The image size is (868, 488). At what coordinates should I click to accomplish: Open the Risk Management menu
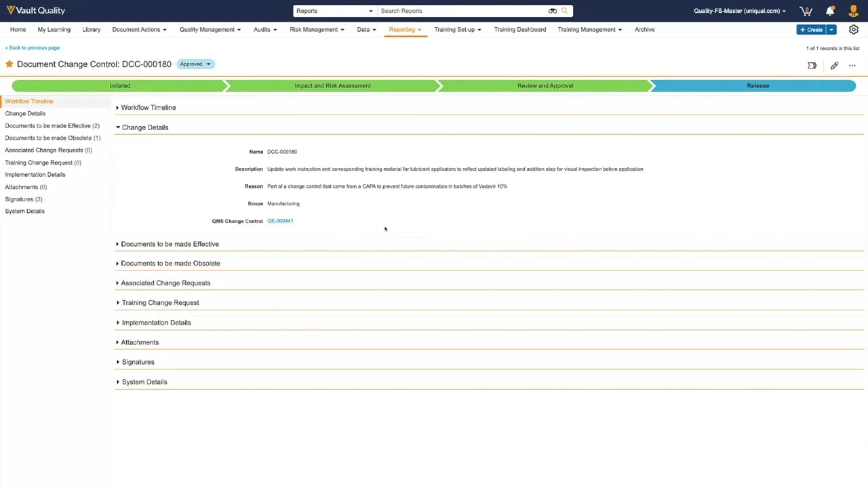click(317, 30)
